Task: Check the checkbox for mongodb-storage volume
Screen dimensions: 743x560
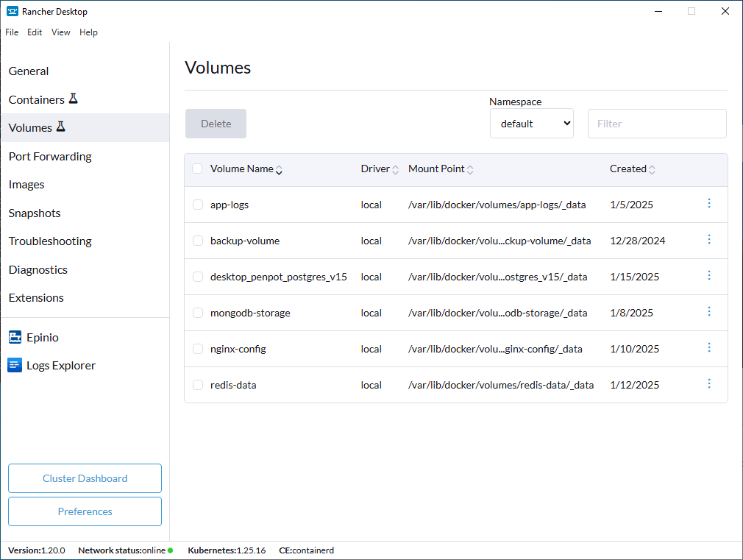Action: [197, 312]
